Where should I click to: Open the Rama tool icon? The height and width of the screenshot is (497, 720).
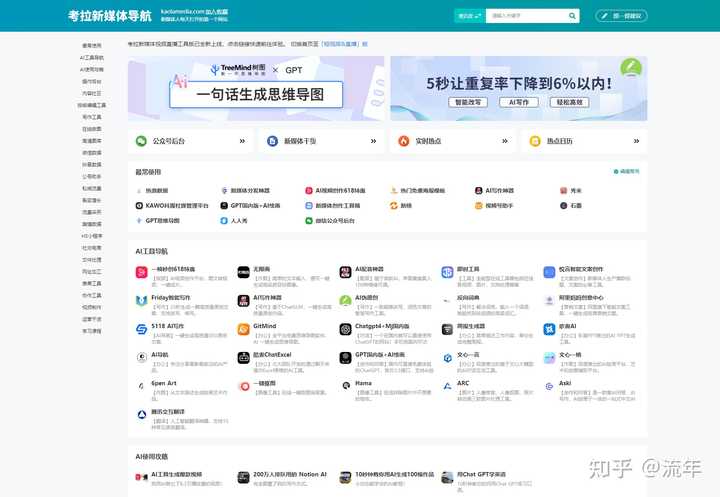pyautogui.click(x=345, y=386)
